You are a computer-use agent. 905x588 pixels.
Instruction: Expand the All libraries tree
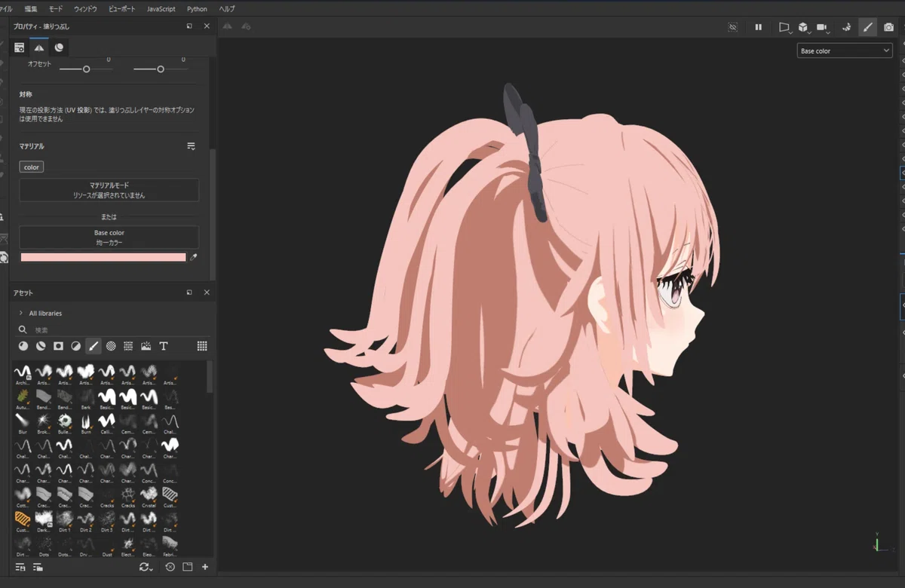(x=21, y=313)
